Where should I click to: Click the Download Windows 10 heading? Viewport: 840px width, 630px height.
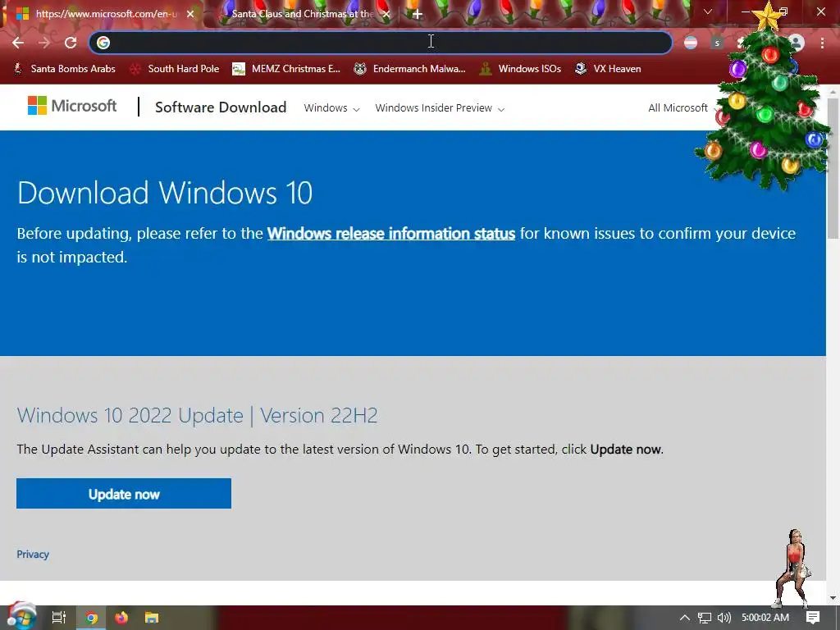(165, 193)
